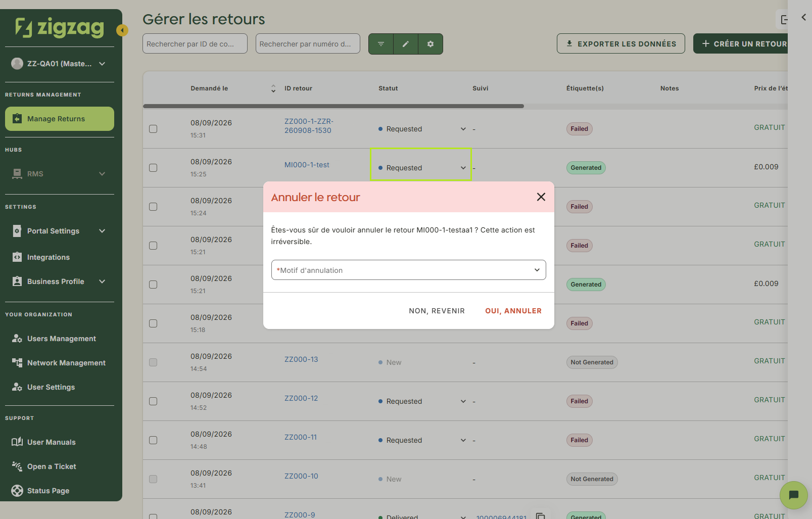Click the pencil edit icon
Screen dimensions: 812x519
point(405,44)
